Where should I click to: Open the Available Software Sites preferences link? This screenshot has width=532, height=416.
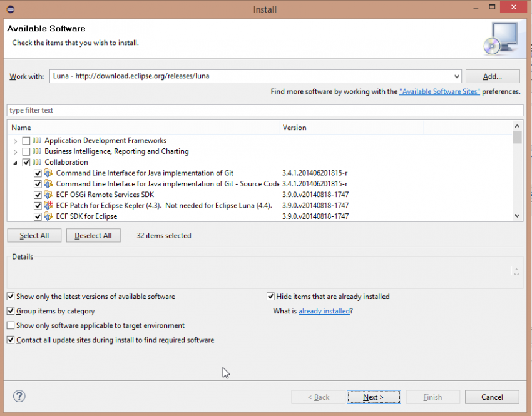click(439, 91)
